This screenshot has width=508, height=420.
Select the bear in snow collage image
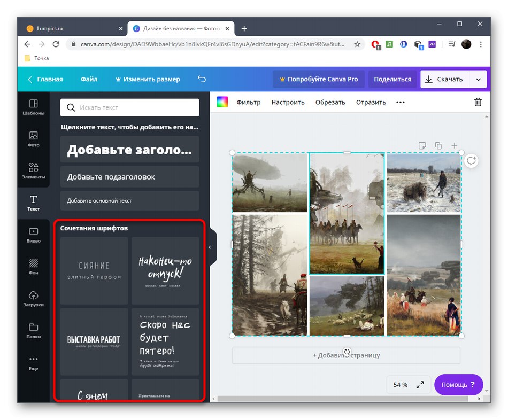[x=424, y=183]
